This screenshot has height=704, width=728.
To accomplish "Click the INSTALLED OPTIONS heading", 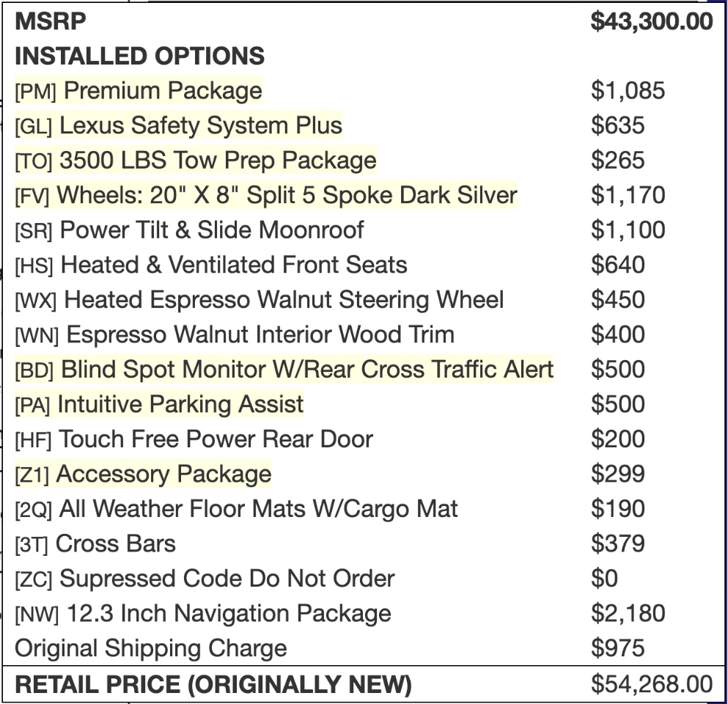I will (140, 56).
